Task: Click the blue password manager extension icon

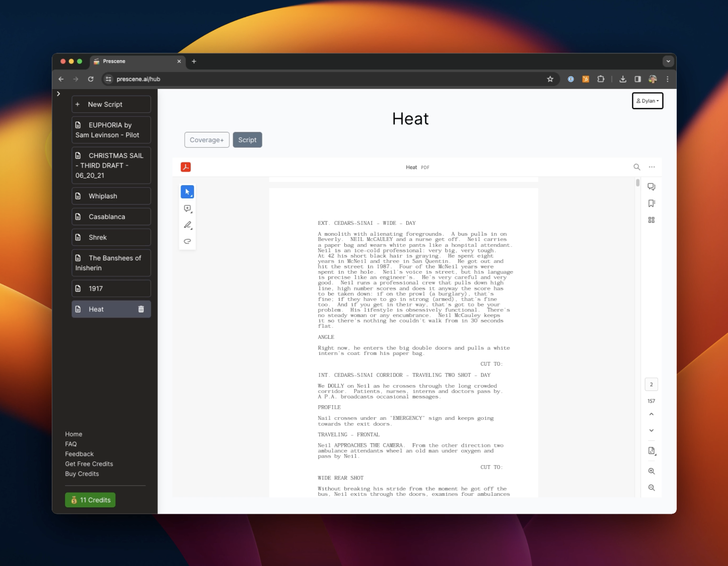Action: (x=571, y=79)
